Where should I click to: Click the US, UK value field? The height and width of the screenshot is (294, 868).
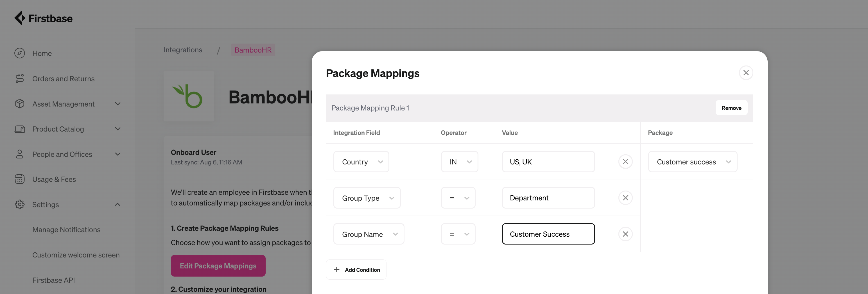(548, 162)
